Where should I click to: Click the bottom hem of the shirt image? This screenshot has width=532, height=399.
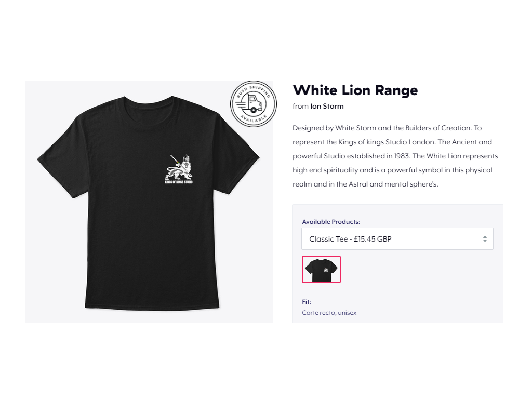[x=152, y=307]
